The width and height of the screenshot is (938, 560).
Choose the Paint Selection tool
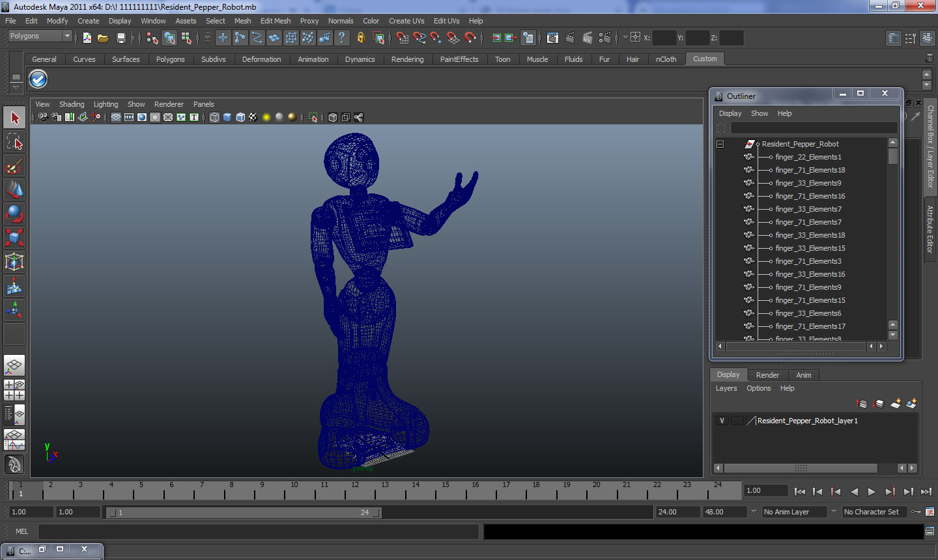14,166
